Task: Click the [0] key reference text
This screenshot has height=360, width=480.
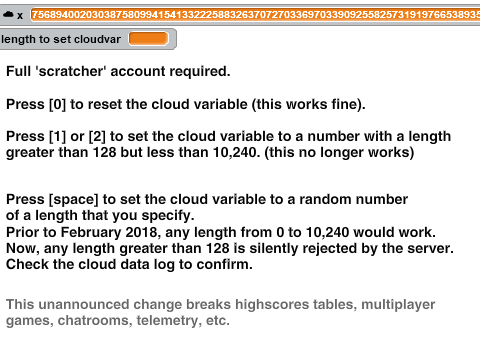Action: tap(57, 104)
